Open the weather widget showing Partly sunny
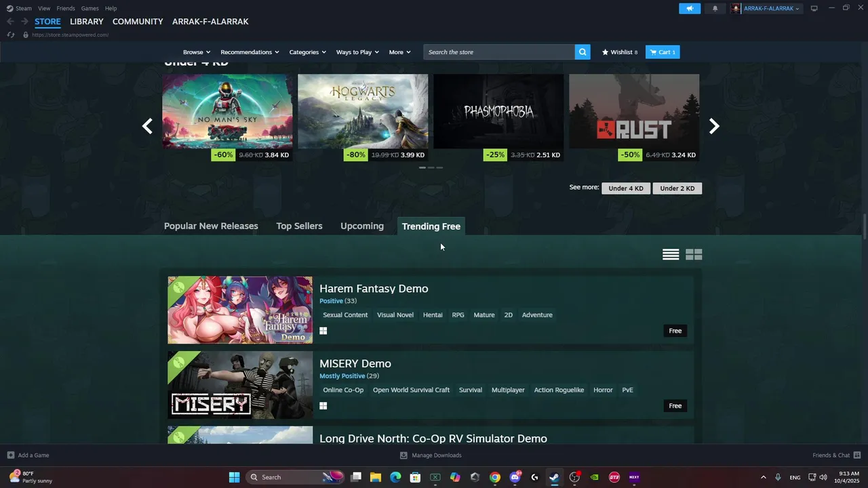Screen dimensions: 868x488 (x=31, y=477)
